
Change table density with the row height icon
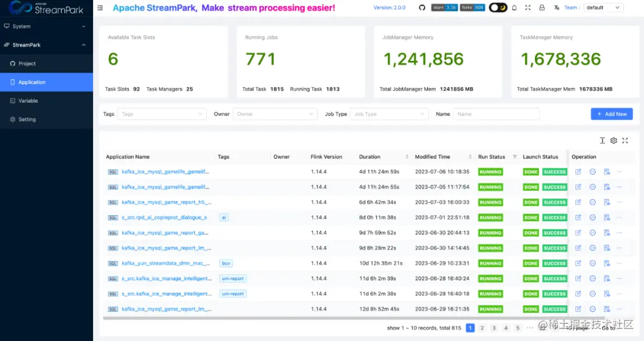pyautogui.click(x=602, y=141)
